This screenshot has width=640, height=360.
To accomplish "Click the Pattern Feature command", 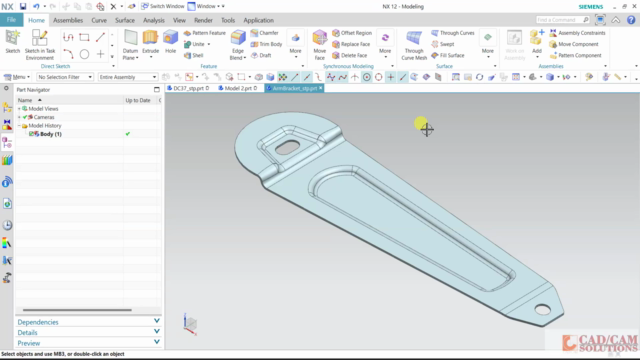I will (x=204, y=33).
